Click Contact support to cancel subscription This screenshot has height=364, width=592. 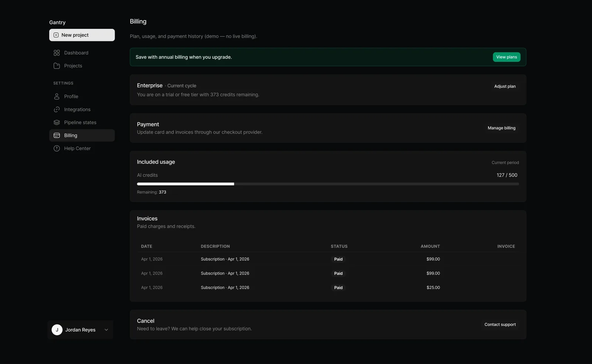(500, 324)
